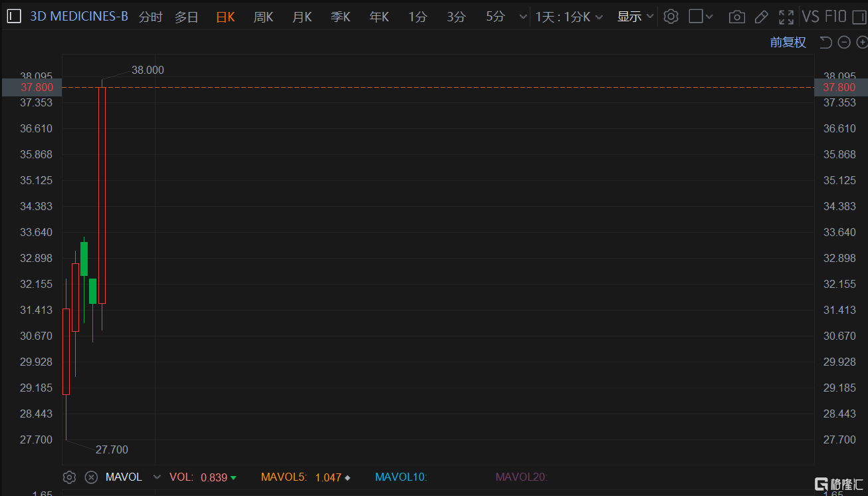Select the 日K daily candlestick tab
This screenshot has height=496, width=868.
[225, 17]
